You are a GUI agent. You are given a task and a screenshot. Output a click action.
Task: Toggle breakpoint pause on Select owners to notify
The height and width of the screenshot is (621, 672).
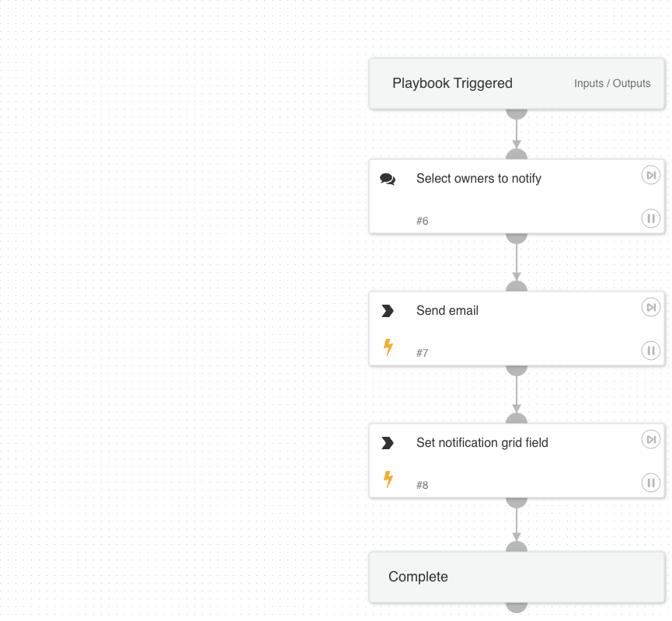pyautogui.click(x=651, y=218)
